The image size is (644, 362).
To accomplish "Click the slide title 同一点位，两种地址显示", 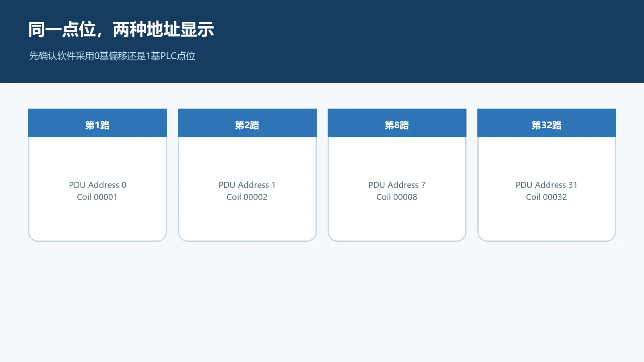I will pos(121,30).
